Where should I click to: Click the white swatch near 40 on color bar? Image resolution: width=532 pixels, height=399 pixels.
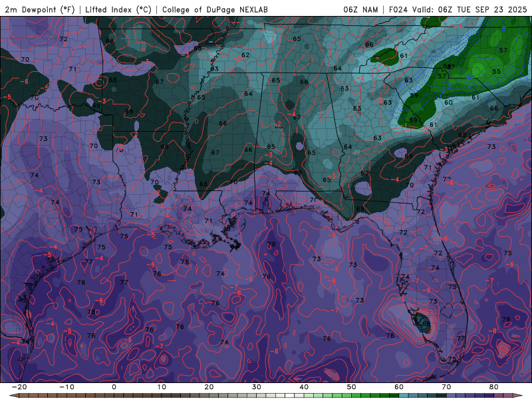tap(290, 396)
